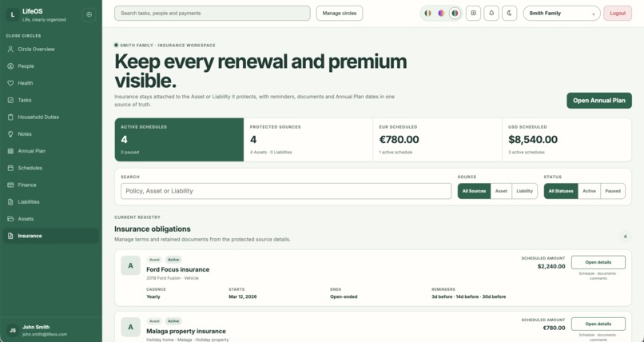The height and width of the screenshot is (342, 644).
Task: Select the All Statuses filter
Action: (561, 191)
